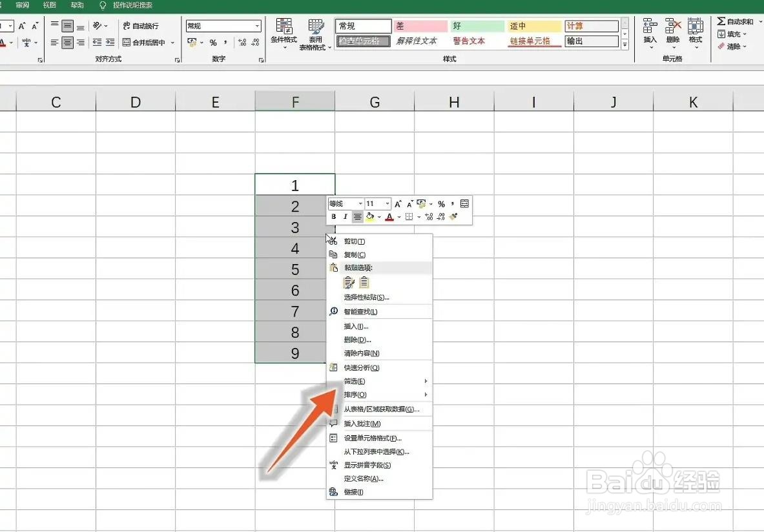Toggle Bold on the mini toolbar

click(x=334, y=216)
